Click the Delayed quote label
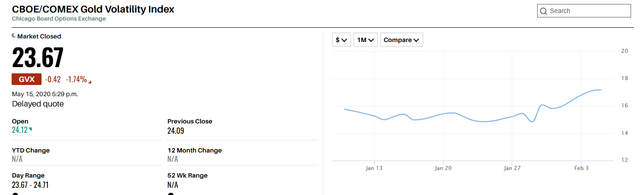Image resolution: width=644 pixels, height=195 pixels. 38,104
